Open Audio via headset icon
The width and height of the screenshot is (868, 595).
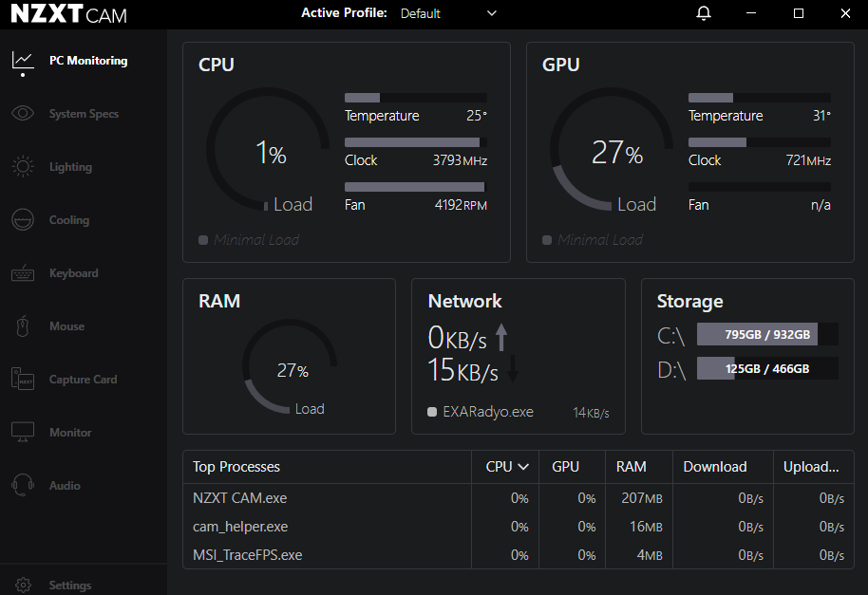[x=23, y=486]
